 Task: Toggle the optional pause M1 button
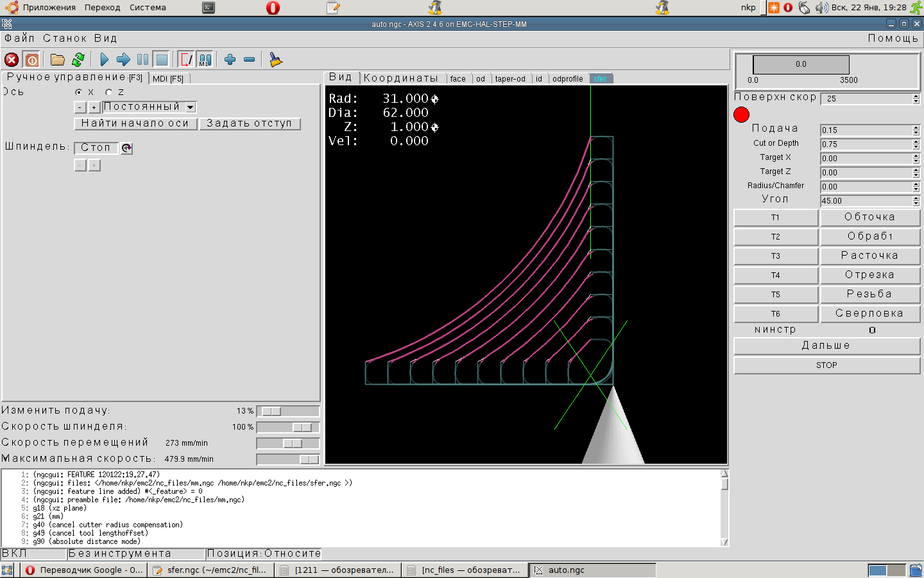click(205, 60)
